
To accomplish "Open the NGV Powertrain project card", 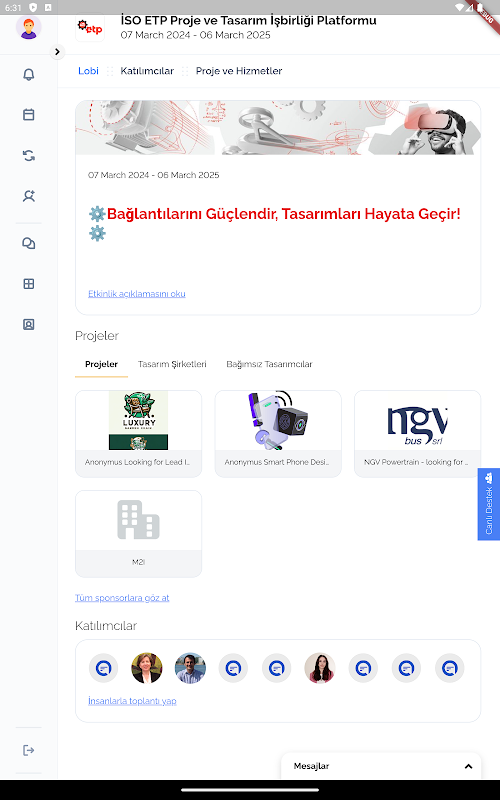I will [417, 434].
